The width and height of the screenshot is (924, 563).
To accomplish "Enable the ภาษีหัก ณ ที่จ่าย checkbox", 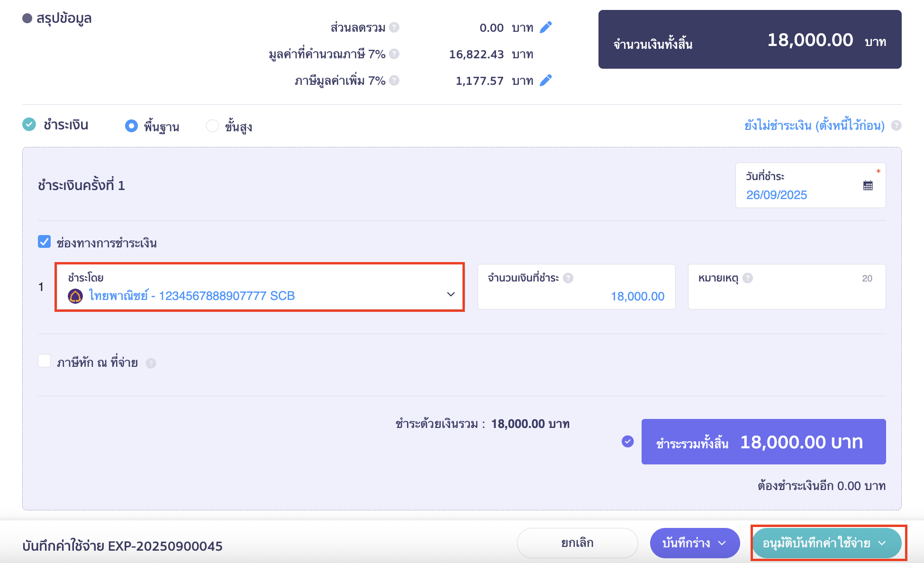I will click(x=44, y=361).
